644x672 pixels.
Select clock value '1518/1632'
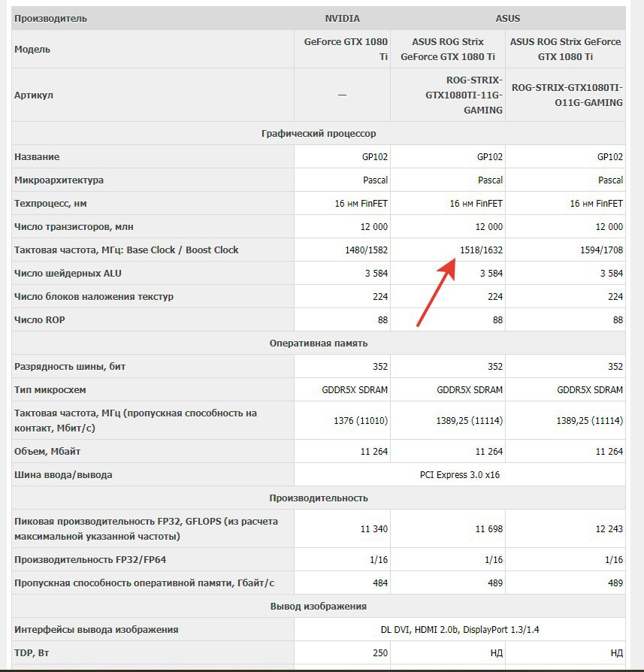481,250
